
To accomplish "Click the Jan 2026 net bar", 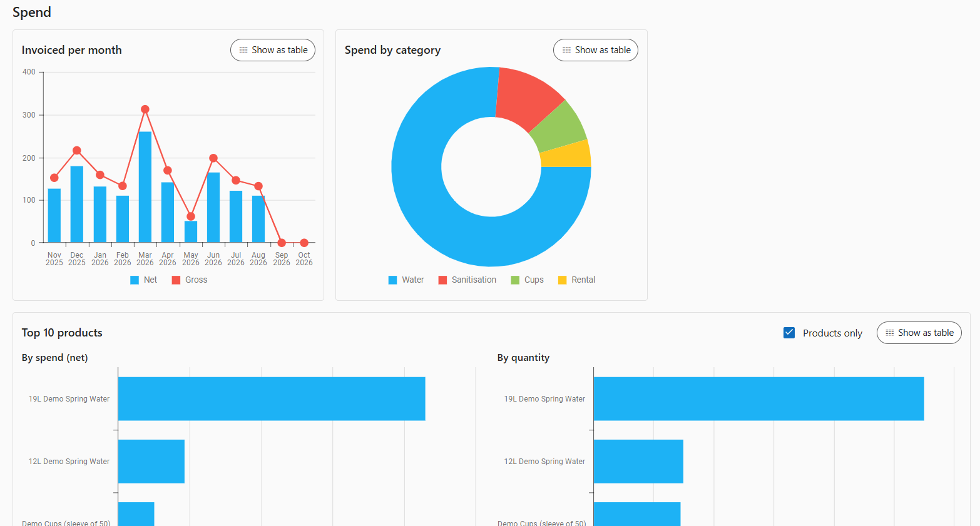I will tap(100, 215).
